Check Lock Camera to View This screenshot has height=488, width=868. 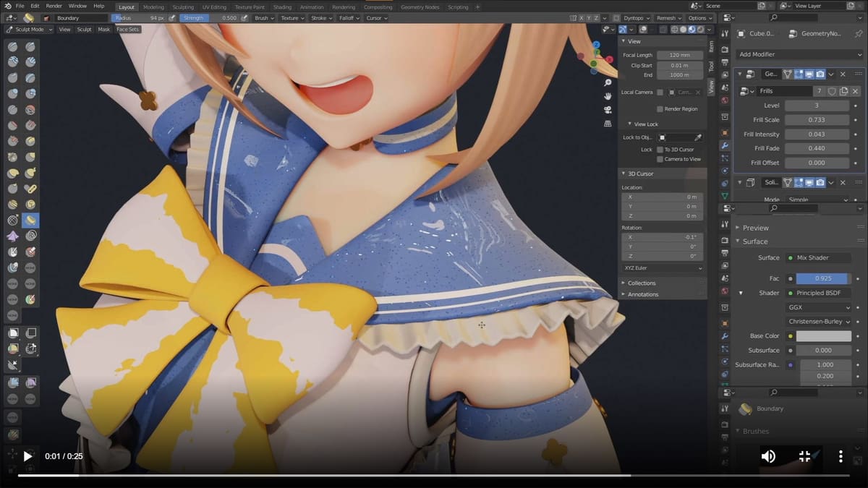point(660,159)
